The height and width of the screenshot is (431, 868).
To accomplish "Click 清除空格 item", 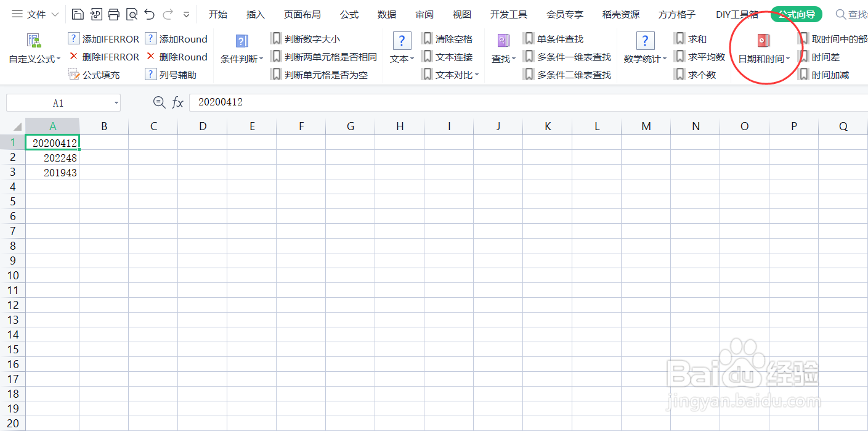I will tap(447, 39).
